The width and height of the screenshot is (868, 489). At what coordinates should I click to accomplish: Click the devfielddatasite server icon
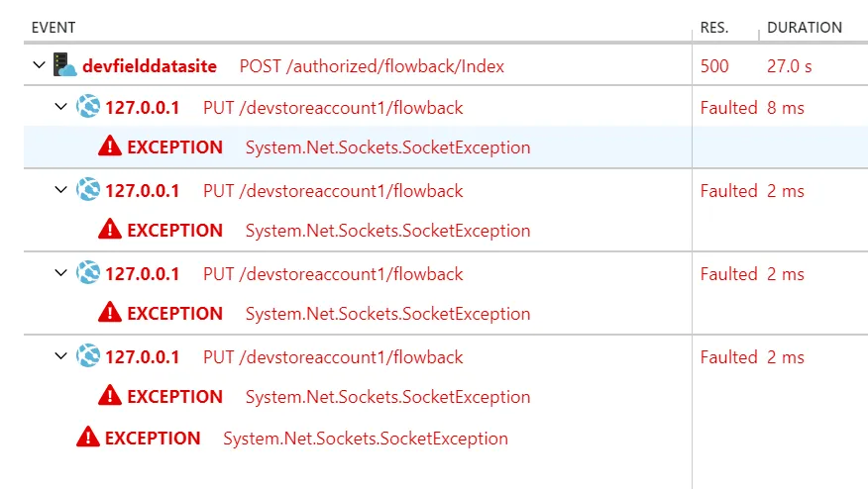[x=65, y=65]
